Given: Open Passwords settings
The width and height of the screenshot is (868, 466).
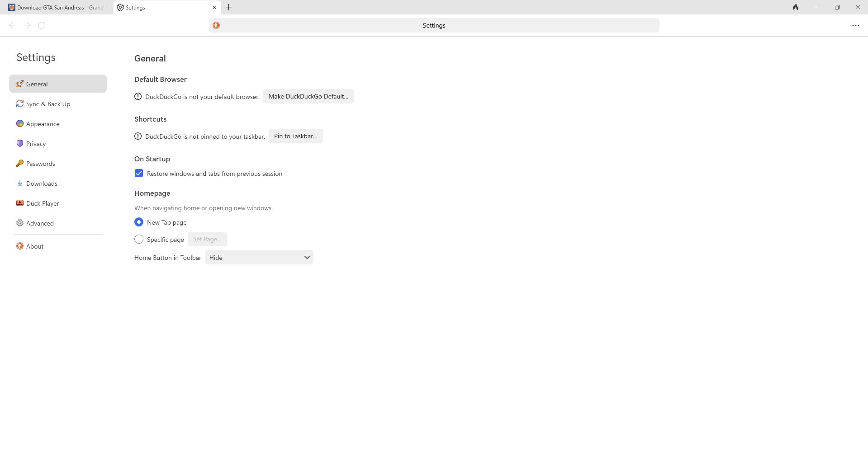Looking at the screenshot, I should (58, 163).
